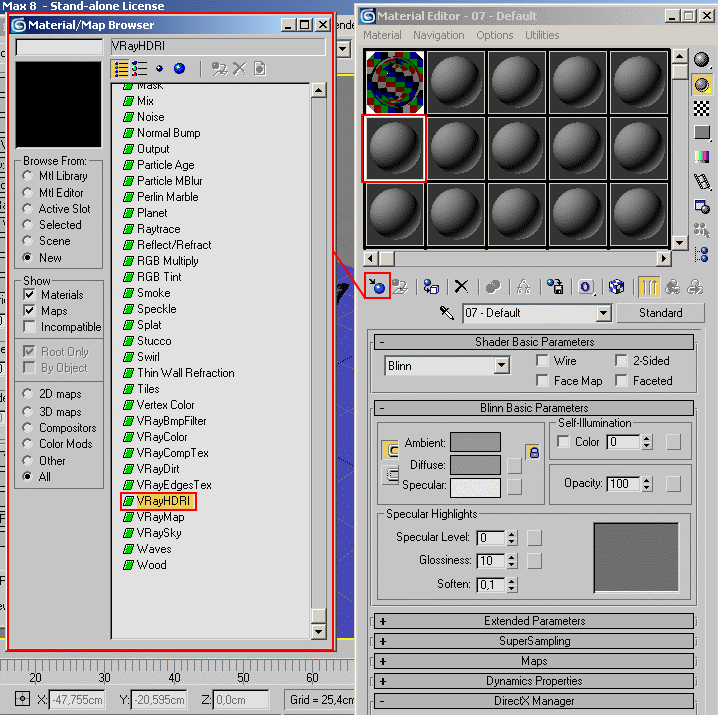This screenshot has width=718, height=715.
Task: Select the Mtl Editor radio button
Action: [27, 193]
